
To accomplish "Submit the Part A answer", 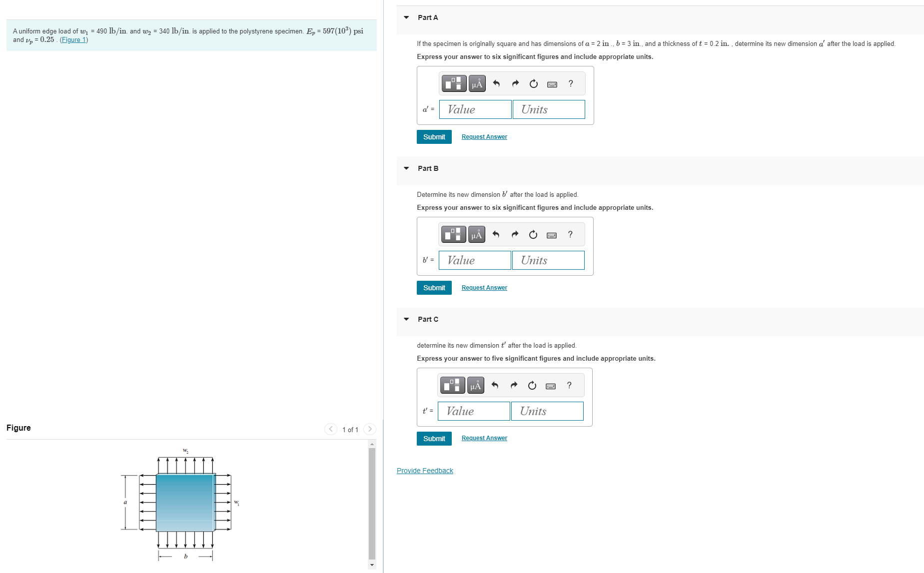I will tap(433, 136).
